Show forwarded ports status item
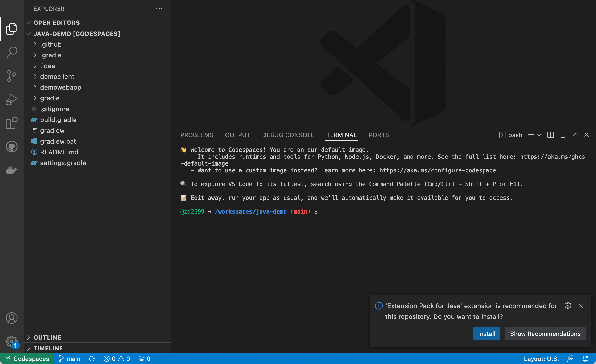The height and width of the screenshot is (364, 596). tap(144, 359)
